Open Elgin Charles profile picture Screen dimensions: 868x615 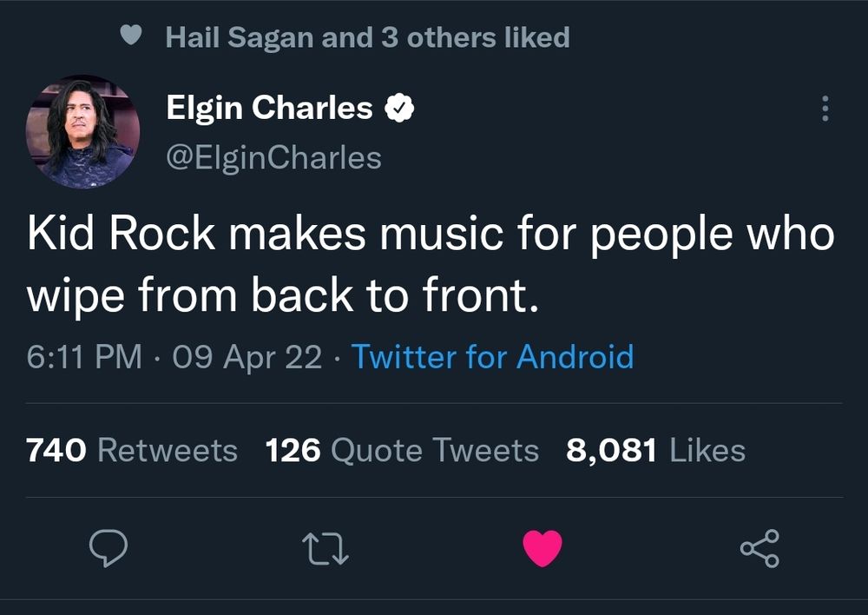83,130
